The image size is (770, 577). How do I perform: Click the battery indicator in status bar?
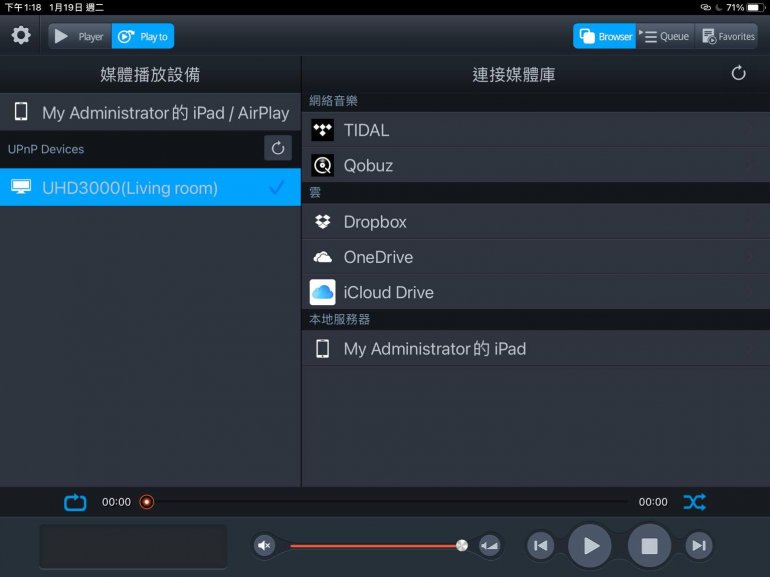[753, 7]
